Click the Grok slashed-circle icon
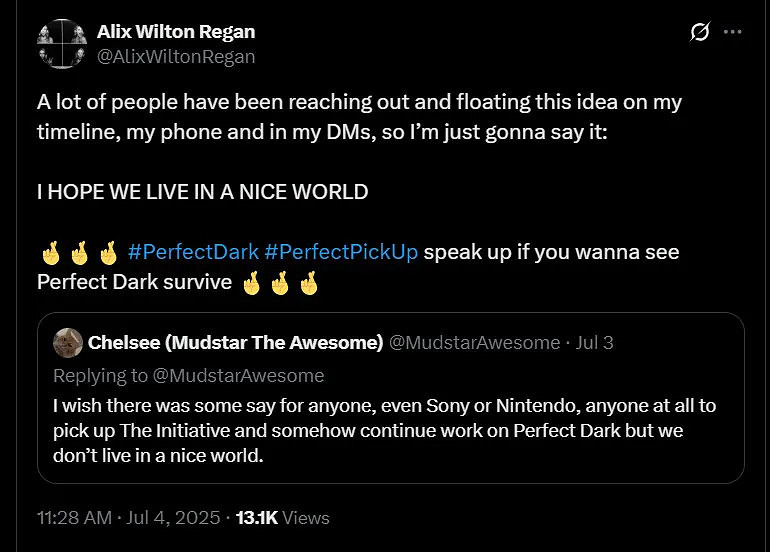 [700, 32]
